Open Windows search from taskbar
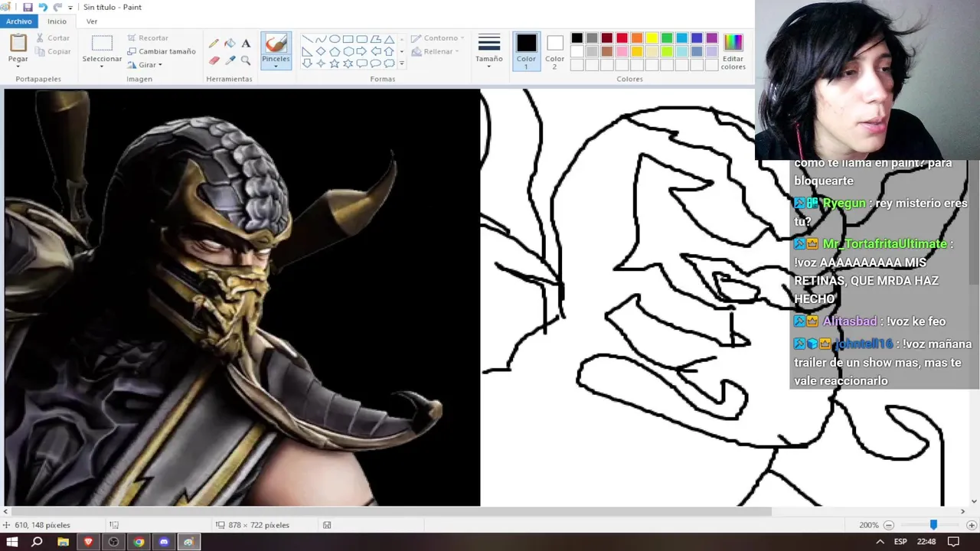Screen dimensions: 980x551 click(37, 542)
